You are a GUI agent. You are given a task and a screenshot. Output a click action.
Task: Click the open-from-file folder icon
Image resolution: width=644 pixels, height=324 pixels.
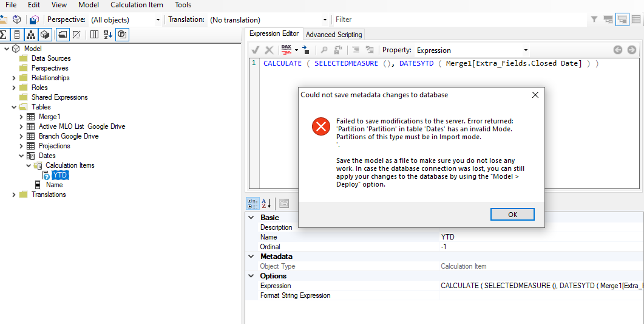point(3,19)
